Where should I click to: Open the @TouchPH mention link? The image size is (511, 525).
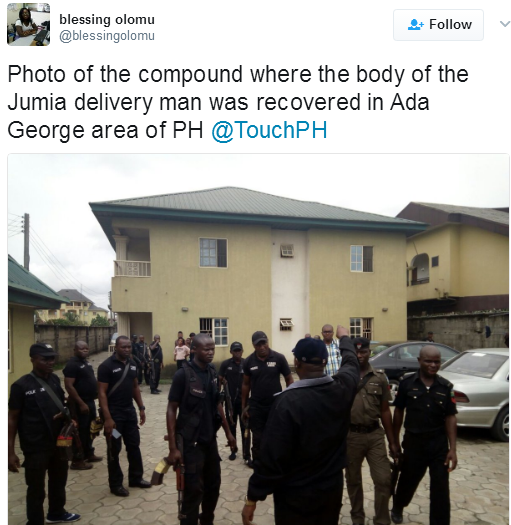(269, 130)
